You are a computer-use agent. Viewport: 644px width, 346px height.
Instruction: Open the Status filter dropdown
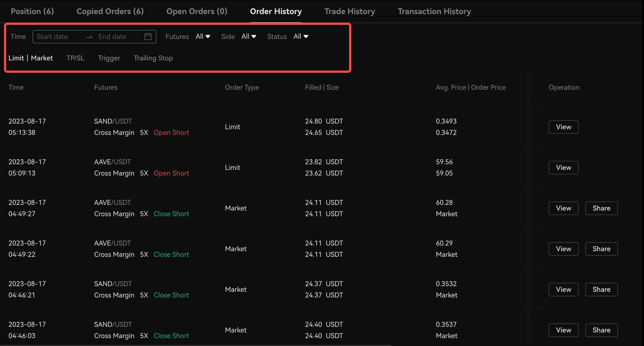point(301,36)
